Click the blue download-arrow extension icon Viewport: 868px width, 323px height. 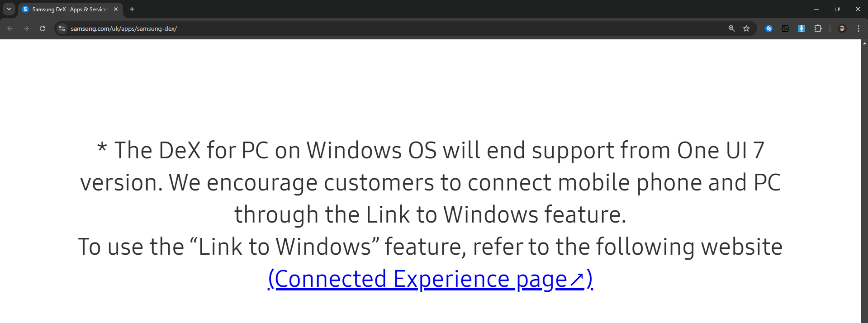tap(802, 28)
